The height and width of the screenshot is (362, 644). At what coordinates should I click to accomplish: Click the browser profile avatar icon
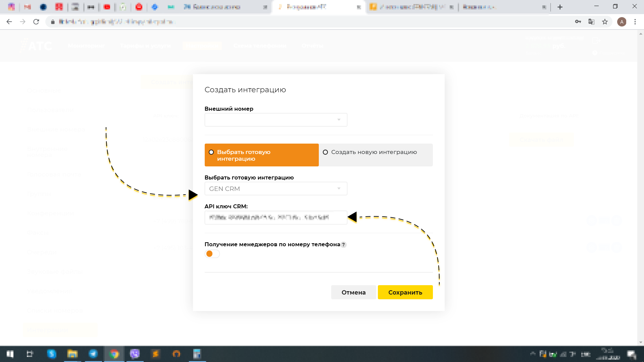click(x=622, y=21)
